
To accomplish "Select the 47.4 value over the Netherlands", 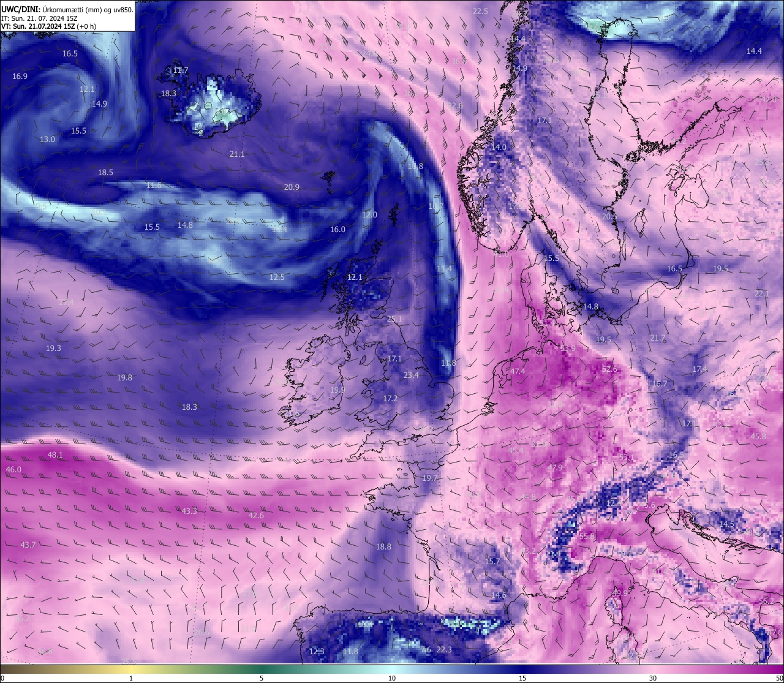I will (x=518, y=372).
